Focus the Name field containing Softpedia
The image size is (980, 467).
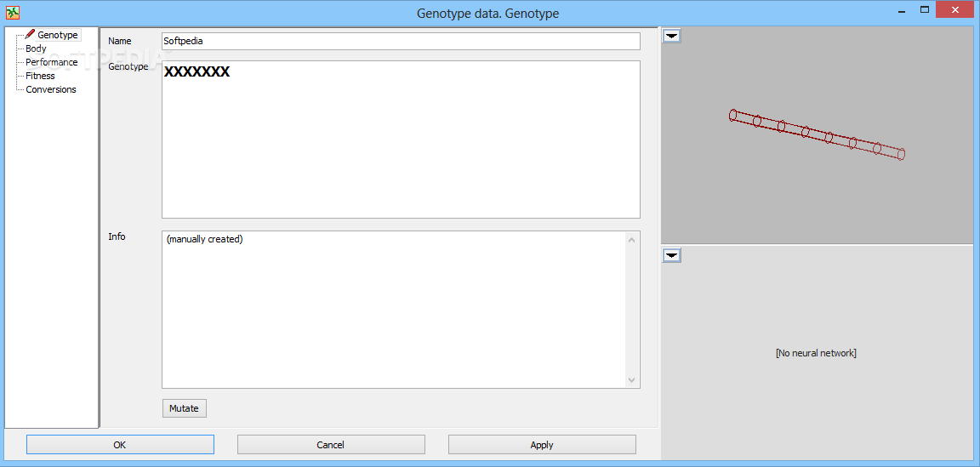[x=401, y=42]
